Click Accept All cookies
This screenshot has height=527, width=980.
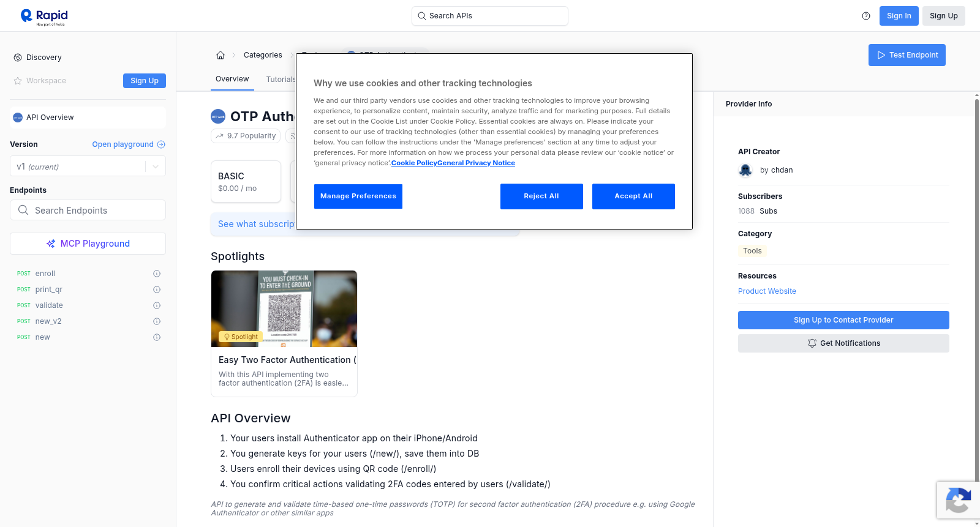point(633,196)
